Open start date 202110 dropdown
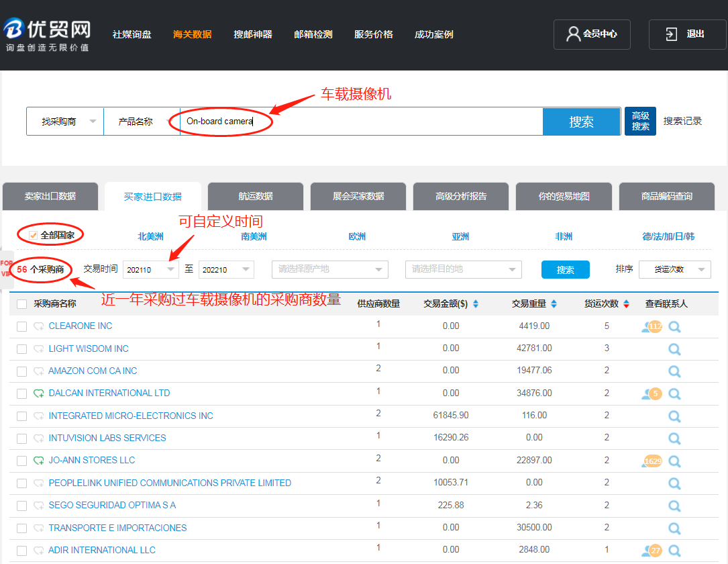728x564 pixels. point(151,269)
